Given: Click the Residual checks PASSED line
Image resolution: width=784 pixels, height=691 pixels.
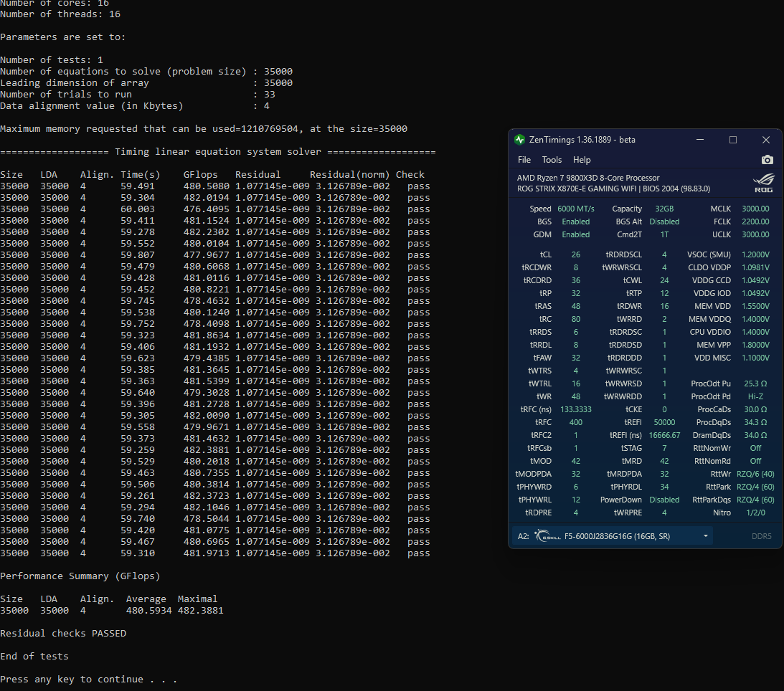Looking at the screenshot, I should pyautogui.click(x=63, y=634).
